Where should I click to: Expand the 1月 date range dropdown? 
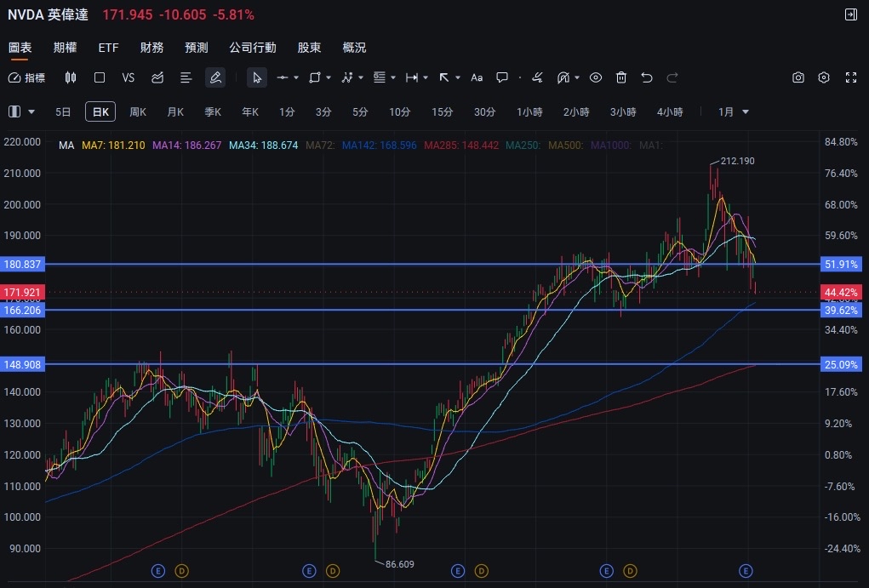(734, 111)
